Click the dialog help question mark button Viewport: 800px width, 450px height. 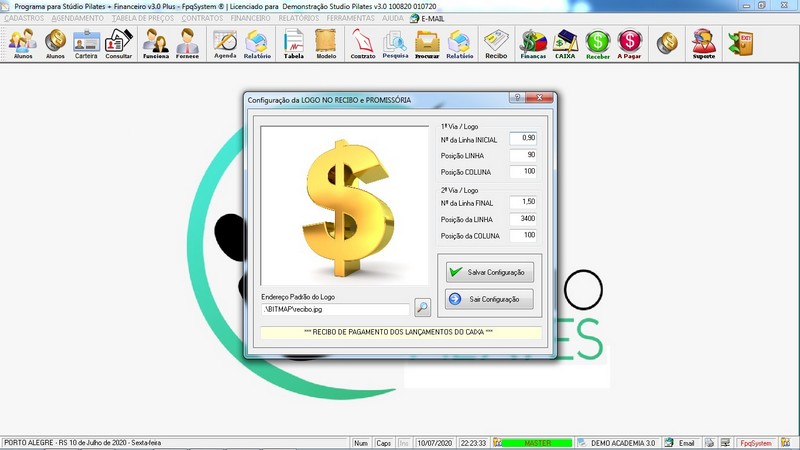(x=516, y=97)
